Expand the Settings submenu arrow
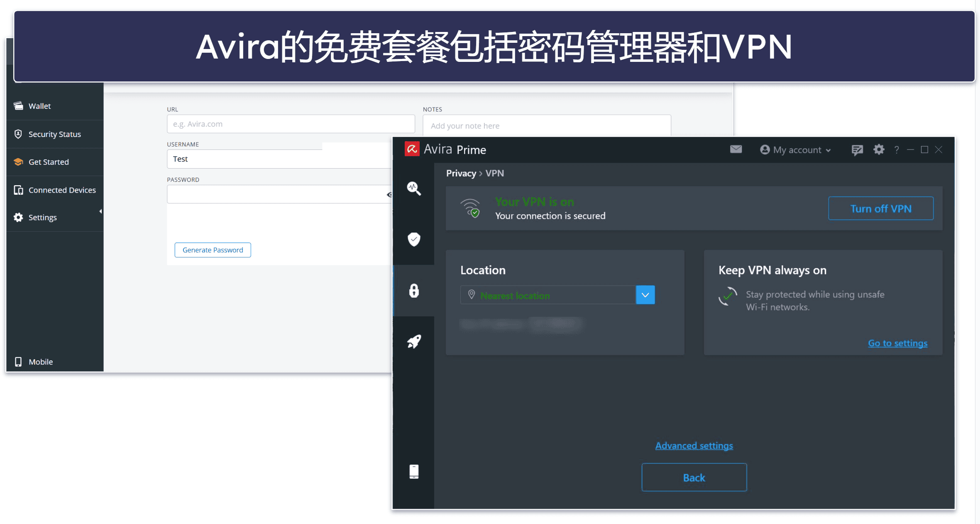The width and height of the screenshot is (980, 524). tap(100, 211)
